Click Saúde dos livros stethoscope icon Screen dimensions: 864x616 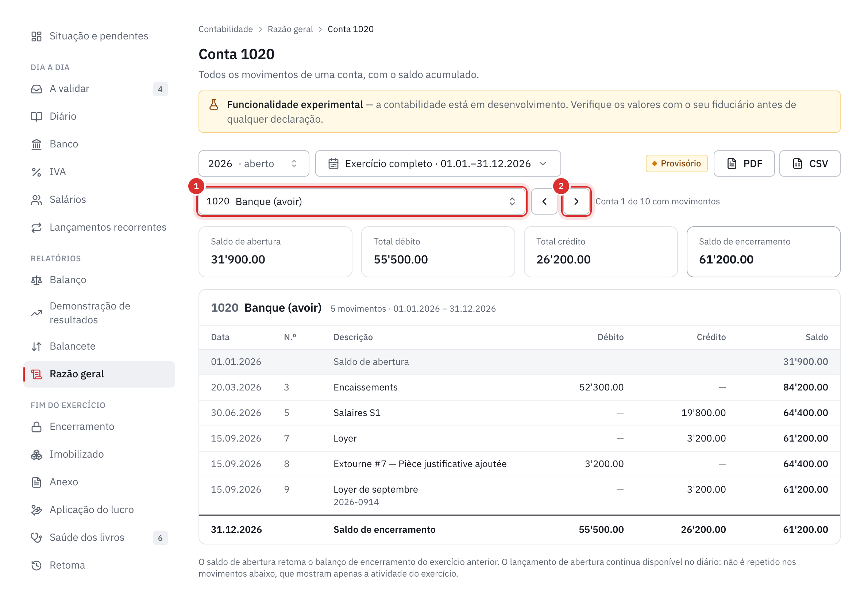click(36, 538)
